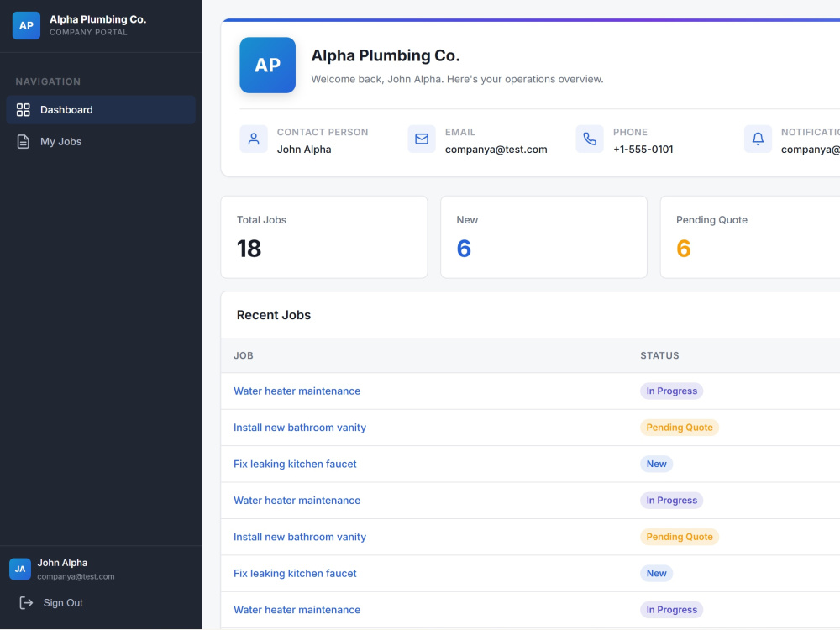Click the Sign Out arrow icon

[x=26, y=602]
